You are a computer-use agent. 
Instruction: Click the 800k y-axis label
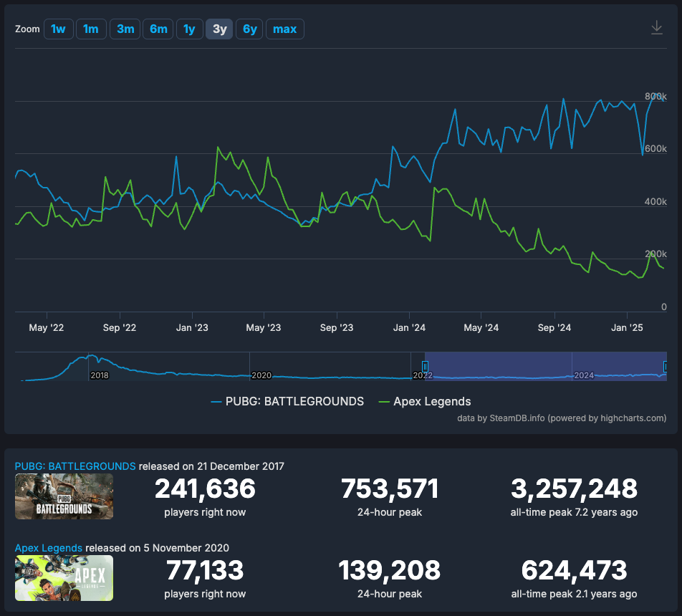(655, 96)
